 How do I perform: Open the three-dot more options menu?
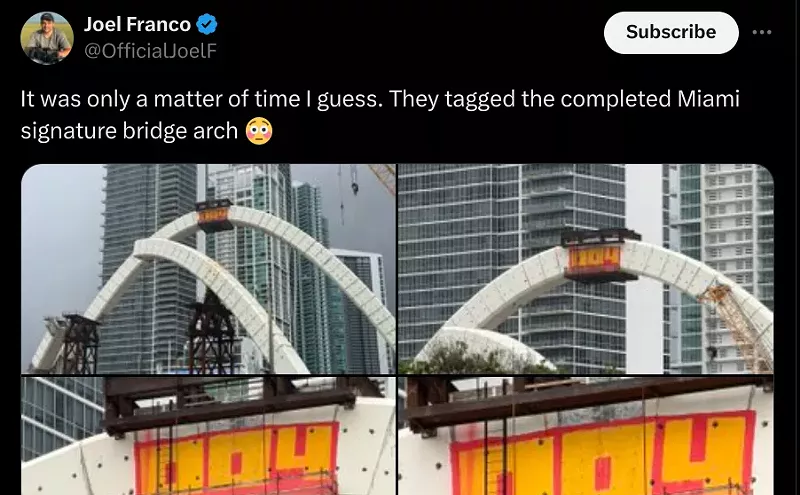pyautogui.click(x=762, y=32)
